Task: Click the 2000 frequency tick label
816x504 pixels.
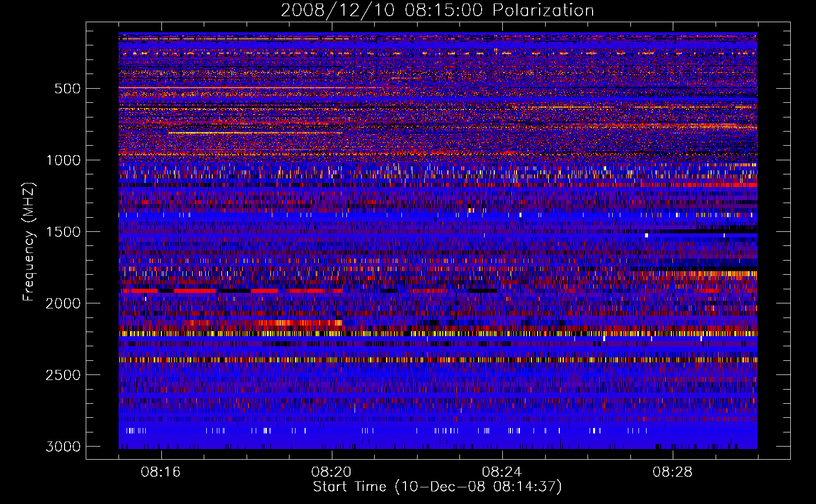Action: pos(63,303)
